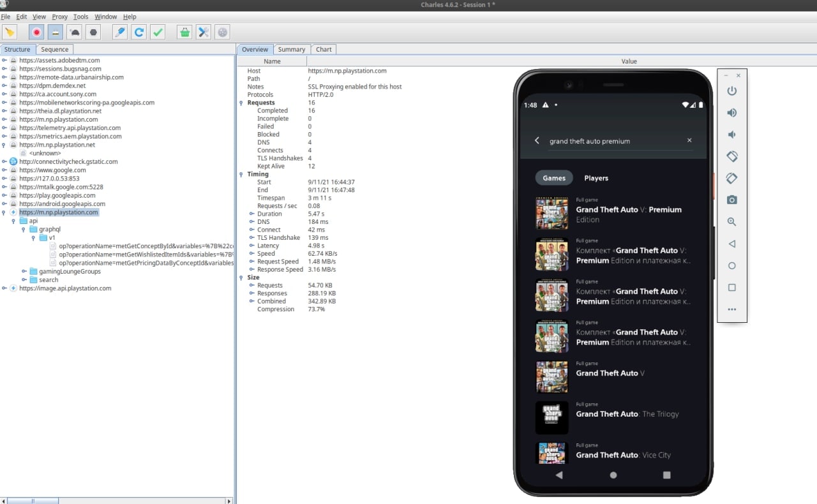Collapse the v1 folder node
The image size is (817, 504).
[34, 237]
